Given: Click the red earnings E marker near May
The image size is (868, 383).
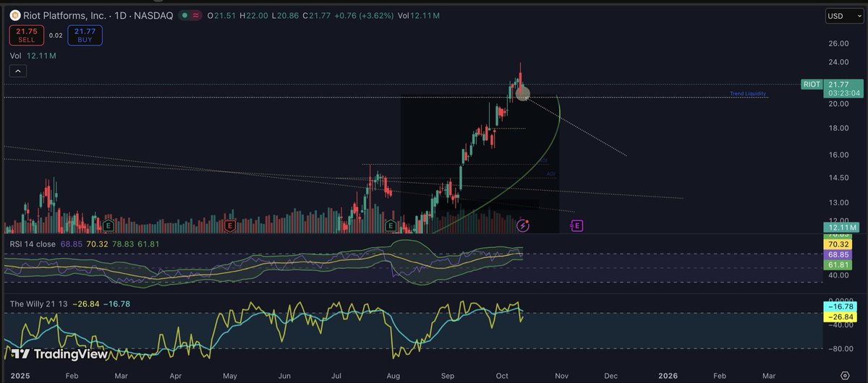Looking at the screenshot, I should click(x=229, y=226).
